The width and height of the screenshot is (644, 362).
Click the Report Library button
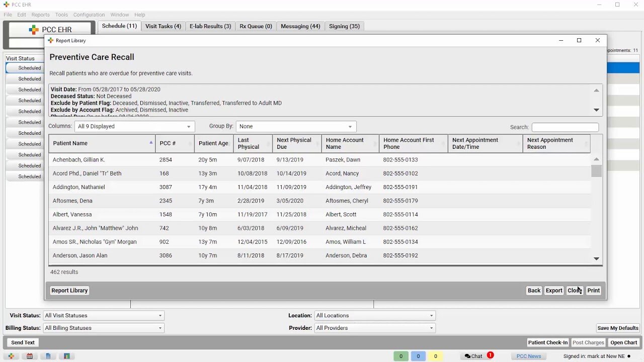[69, 291]
